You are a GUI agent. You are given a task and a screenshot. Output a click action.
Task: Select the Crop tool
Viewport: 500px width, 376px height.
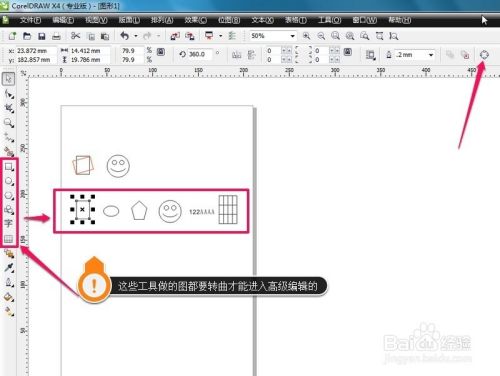click(x=9, y=108)
